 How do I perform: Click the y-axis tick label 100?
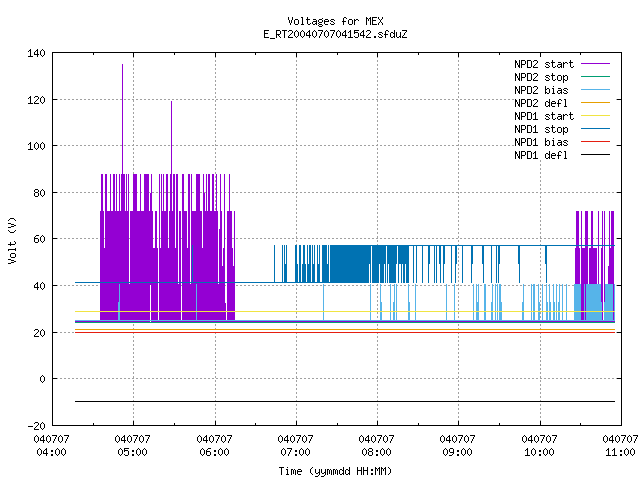coord(36,146)
